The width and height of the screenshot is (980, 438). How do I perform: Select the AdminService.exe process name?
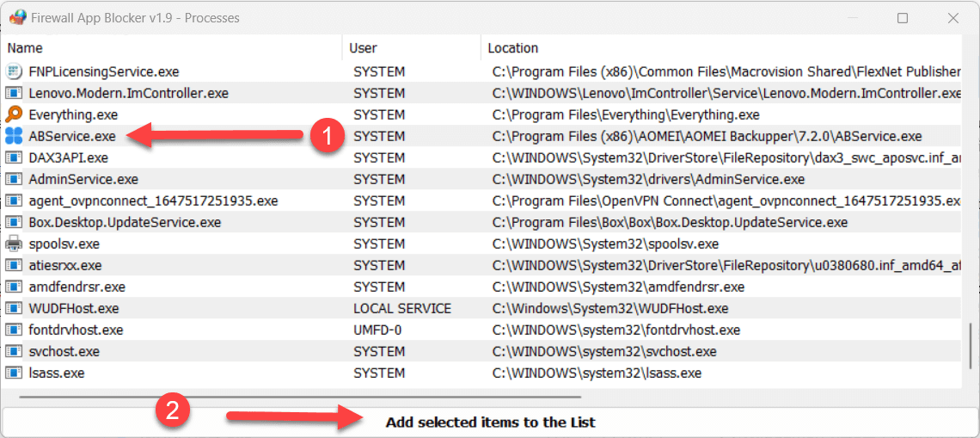83,180
